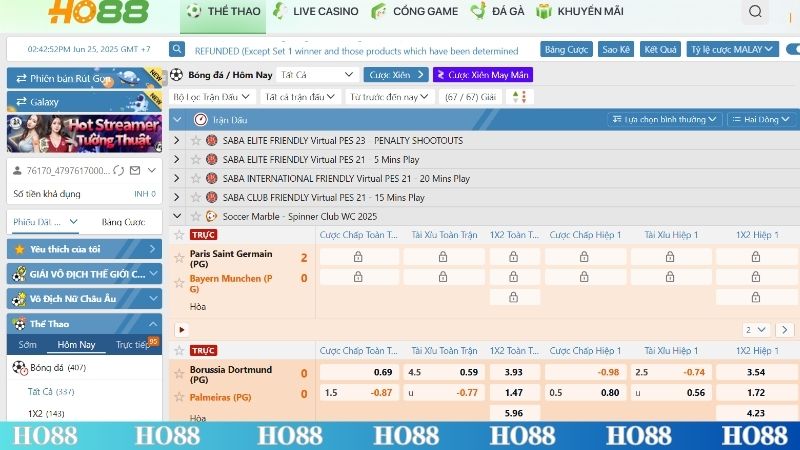Open ĐÁ GÀ in top navigation
Screen dimensions: 800x450
(497, 11)
